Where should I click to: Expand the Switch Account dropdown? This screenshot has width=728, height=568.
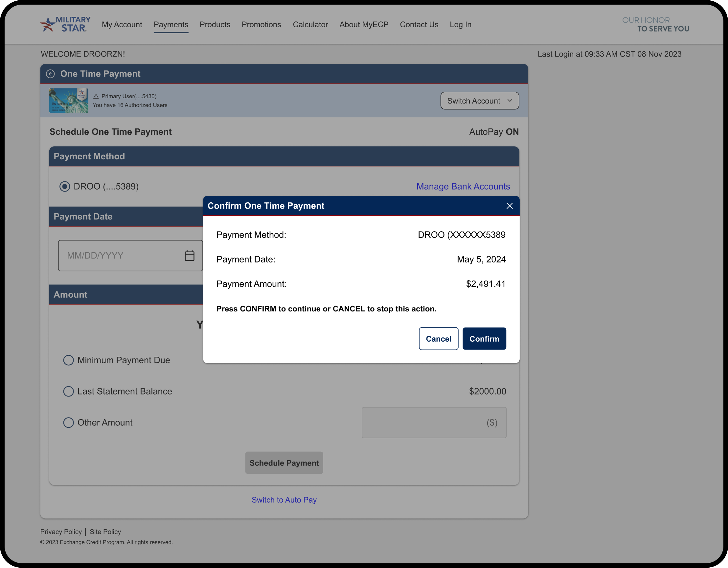479,101
